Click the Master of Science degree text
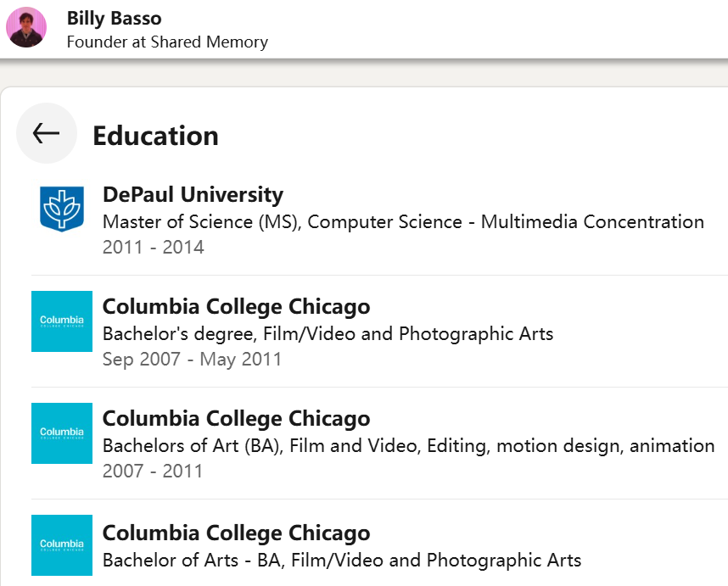This screenshot has height=586, width=728. 403,222
